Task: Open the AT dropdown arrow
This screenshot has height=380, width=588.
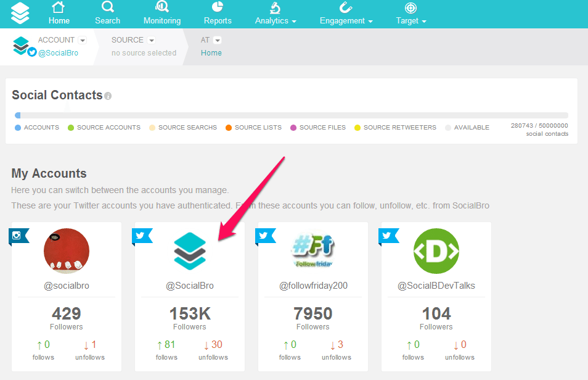Action: click(x=218, y=40)
